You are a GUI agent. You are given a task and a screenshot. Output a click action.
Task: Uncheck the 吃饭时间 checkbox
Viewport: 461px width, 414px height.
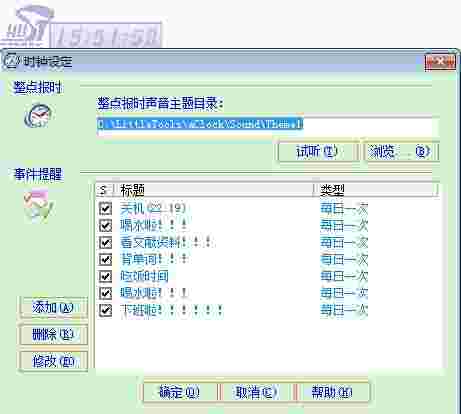tap(105, 276)
